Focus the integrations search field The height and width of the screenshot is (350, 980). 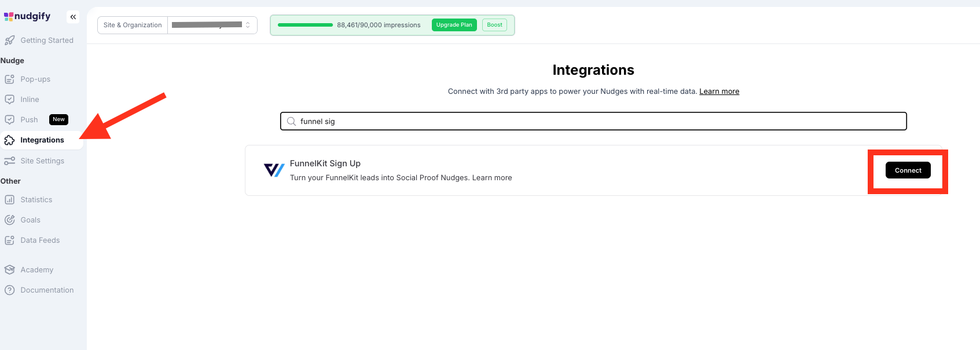[x=593, y=121]
